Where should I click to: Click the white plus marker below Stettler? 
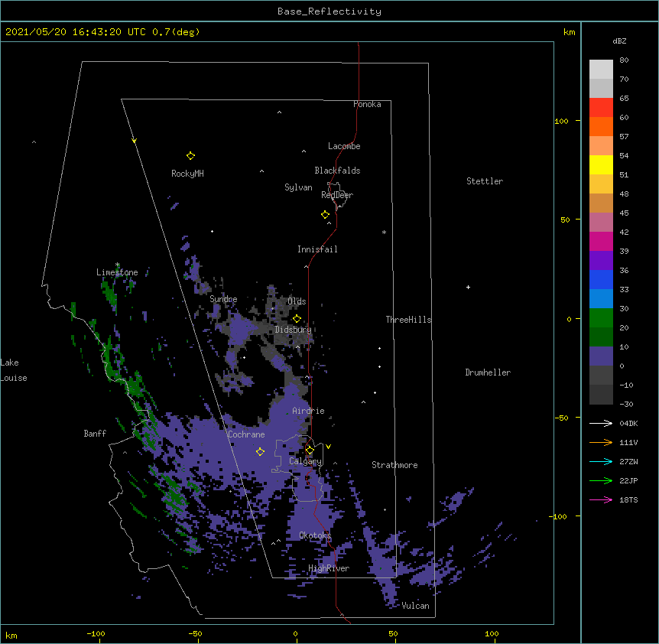click(468, 287)
